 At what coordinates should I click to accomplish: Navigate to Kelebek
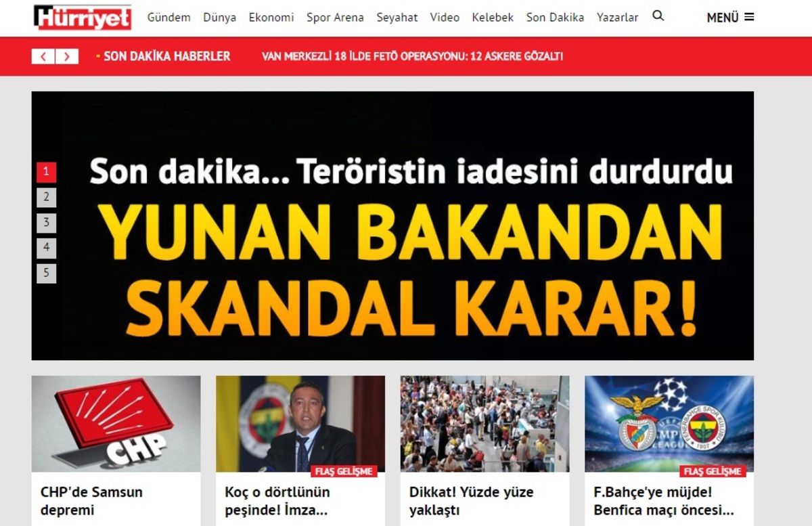coord(493,18)
